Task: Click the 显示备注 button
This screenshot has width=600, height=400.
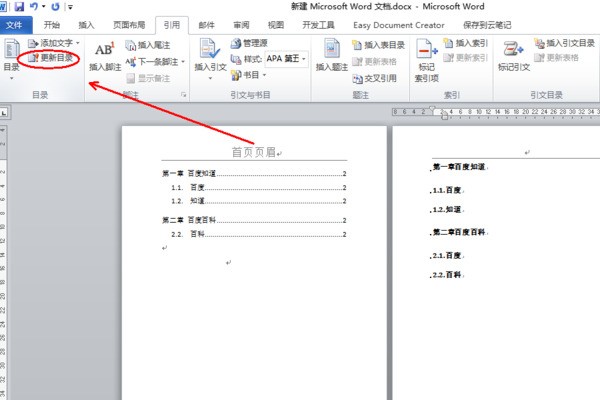Action: click(148, 78)
